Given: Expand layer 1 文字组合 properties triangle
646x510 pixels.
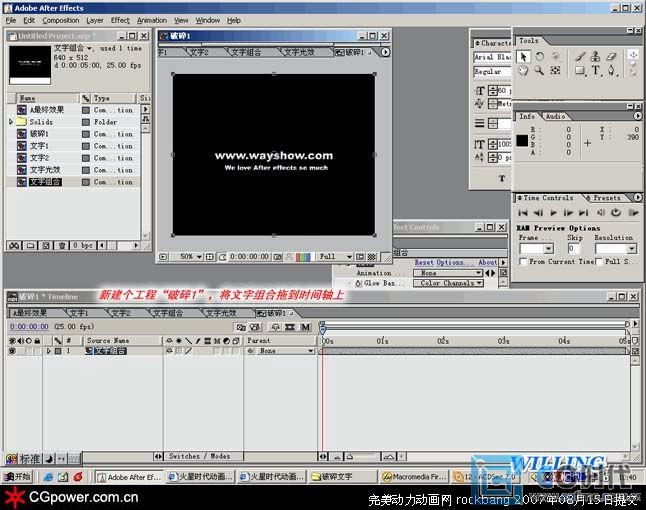Looking at the screenshot, I should point(49,351).
